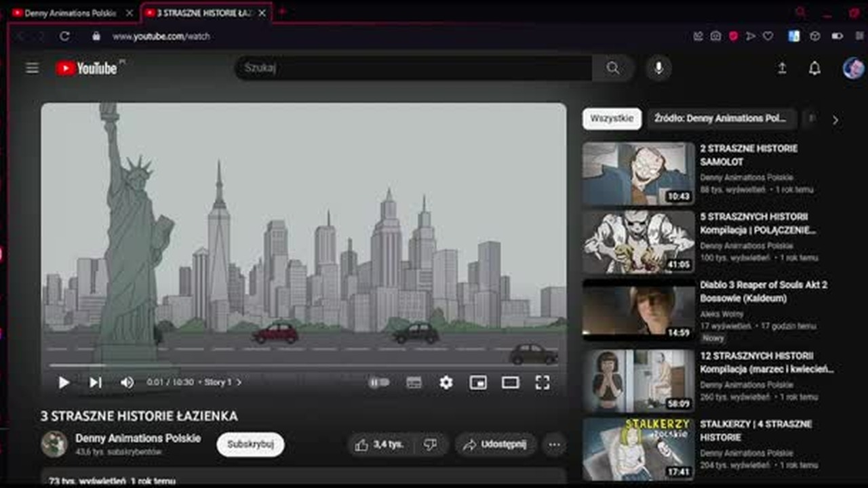Switch to theater mode view
The width and height of the screenshot is (868, 488).
(x=511, y=382)
